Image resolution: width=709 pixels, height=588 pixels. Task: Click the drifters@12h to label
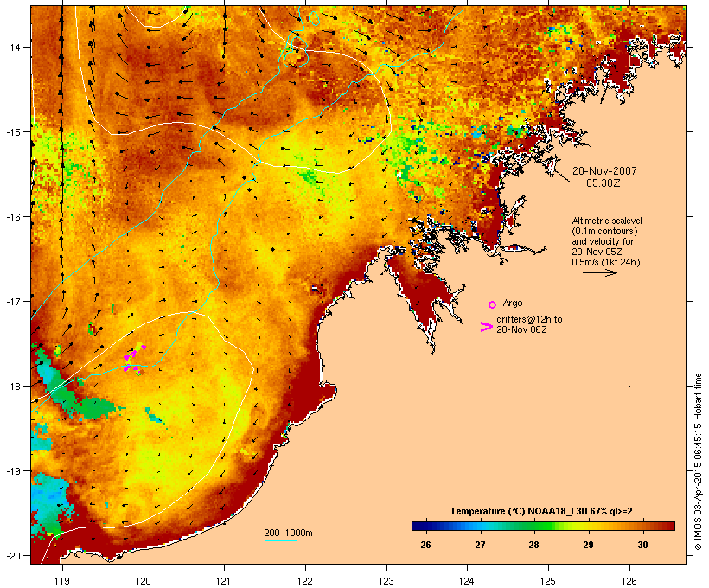529,319
